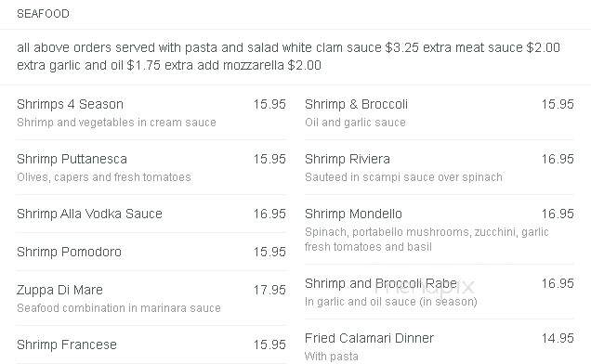Select Shrimp and Broccoli Rabe
This screenshot has width=591, height=364.
coord(381,283)
